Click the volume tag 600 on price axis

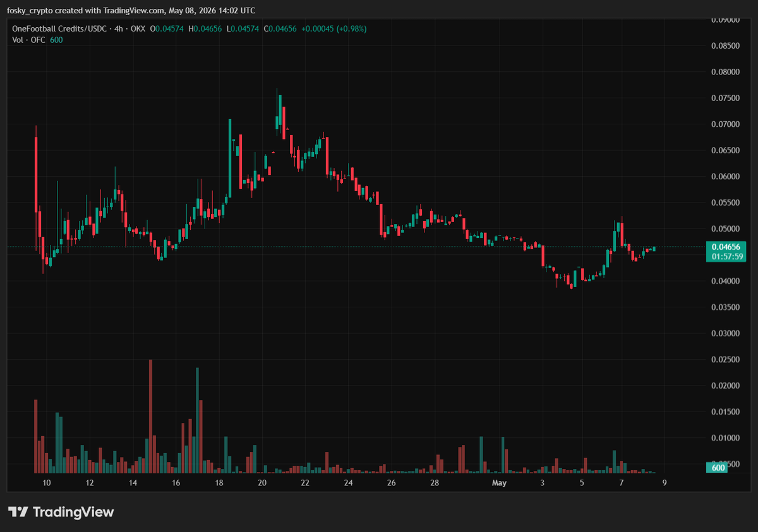coord(718,468)
